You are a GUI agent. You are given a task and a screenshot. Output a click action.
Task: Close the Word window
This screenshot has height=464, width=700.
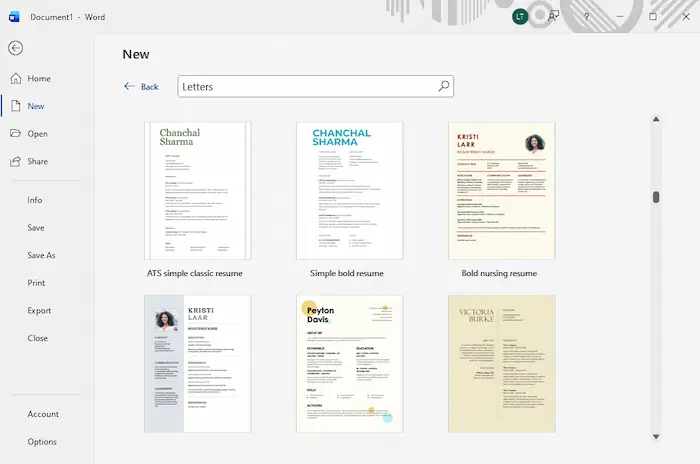[686, 17]
